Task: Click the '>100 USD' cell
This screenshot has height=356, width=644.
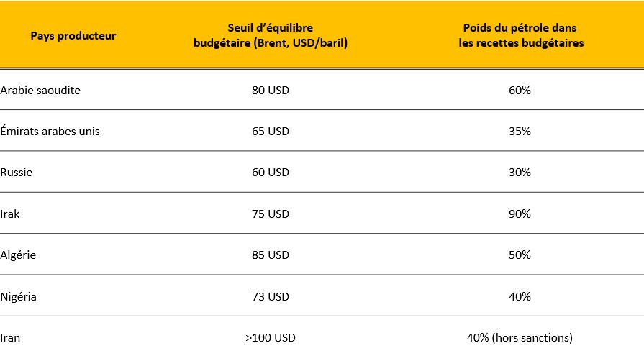Action: (271, 338)
